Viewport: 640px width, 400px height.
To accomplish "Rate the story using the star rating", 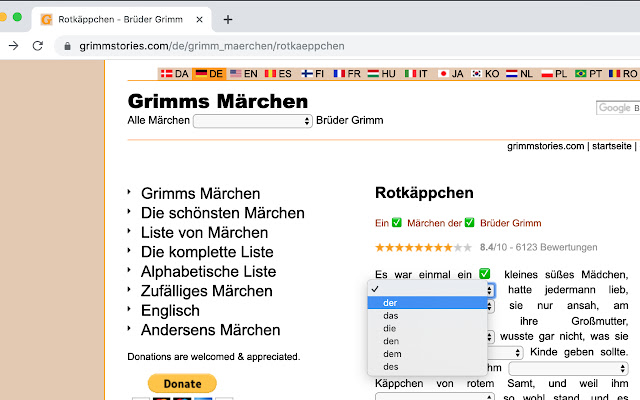I will point(424,247).
